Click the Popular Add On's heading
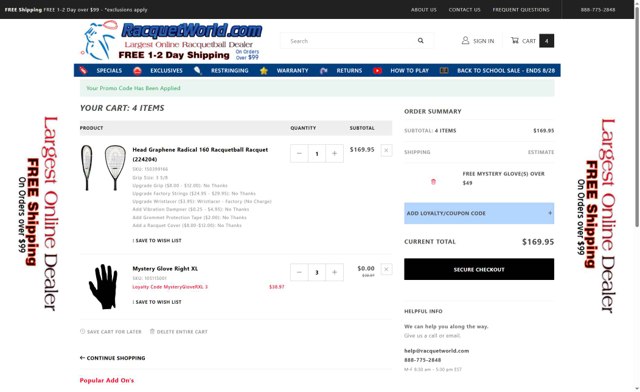Screen dimensions: 640x392 (107, 380)
